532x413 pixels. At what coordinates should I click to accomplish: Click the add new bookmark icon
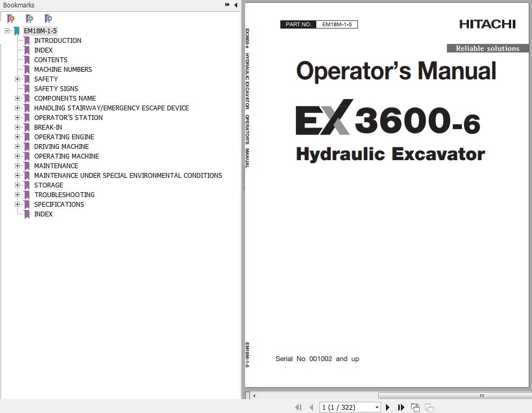pyautogui.click(x=29, y=19)
